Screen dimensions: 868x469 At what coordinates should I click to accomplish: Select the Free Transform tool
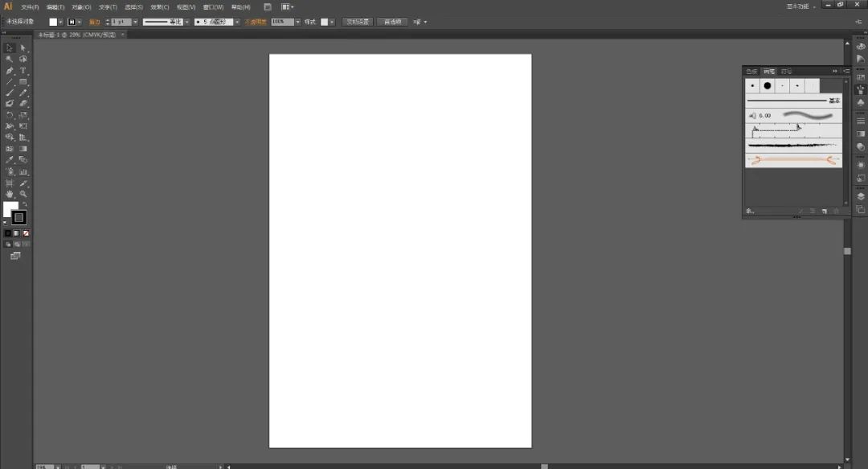[x=23, y=126]
